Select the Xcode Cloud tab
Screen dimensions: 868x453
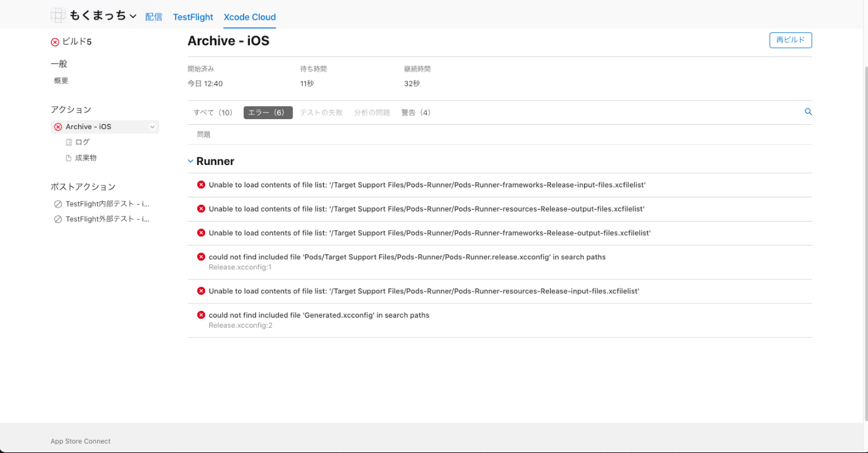(250, 17)
